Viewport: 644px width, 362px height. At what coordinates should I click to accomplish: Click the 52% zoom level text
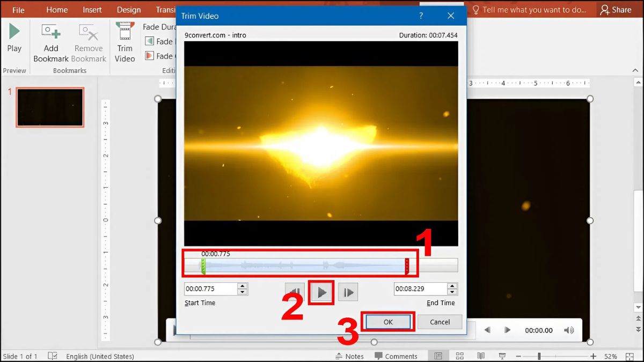point(611,356)
